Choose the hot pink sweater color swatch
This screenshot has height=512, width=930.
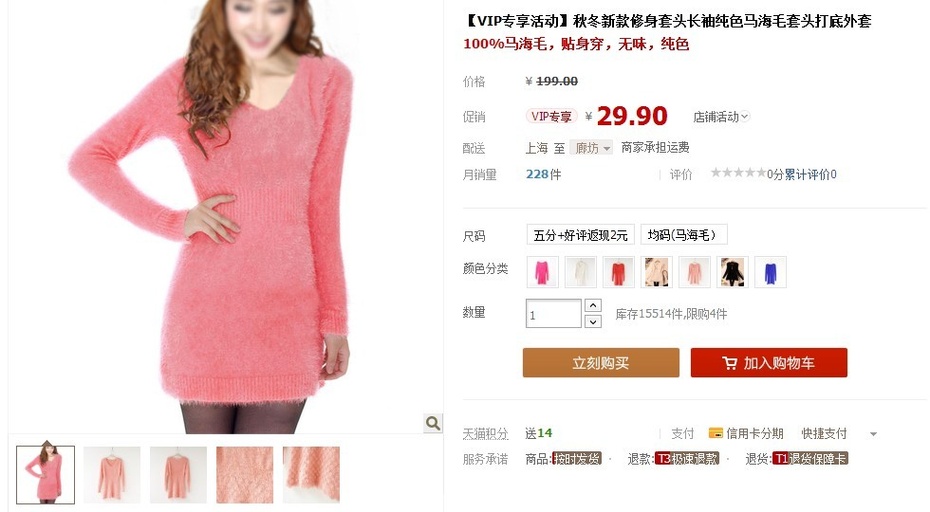(x=543, y=272)
